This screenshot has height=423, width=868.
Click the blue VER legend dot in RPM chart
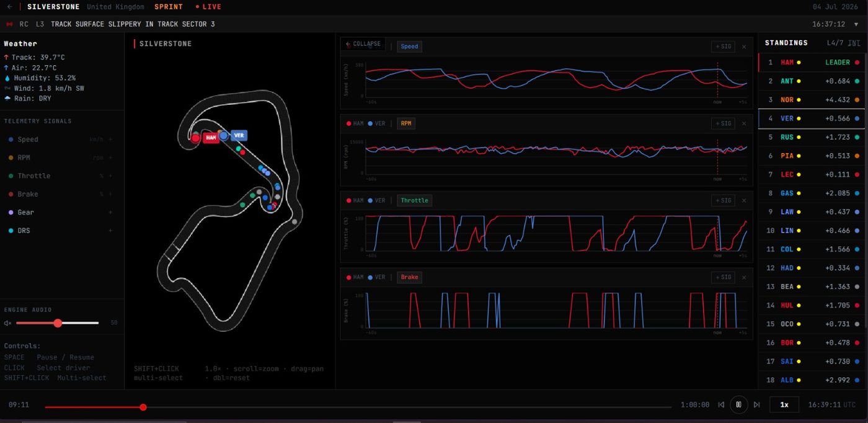coord(370,123)
